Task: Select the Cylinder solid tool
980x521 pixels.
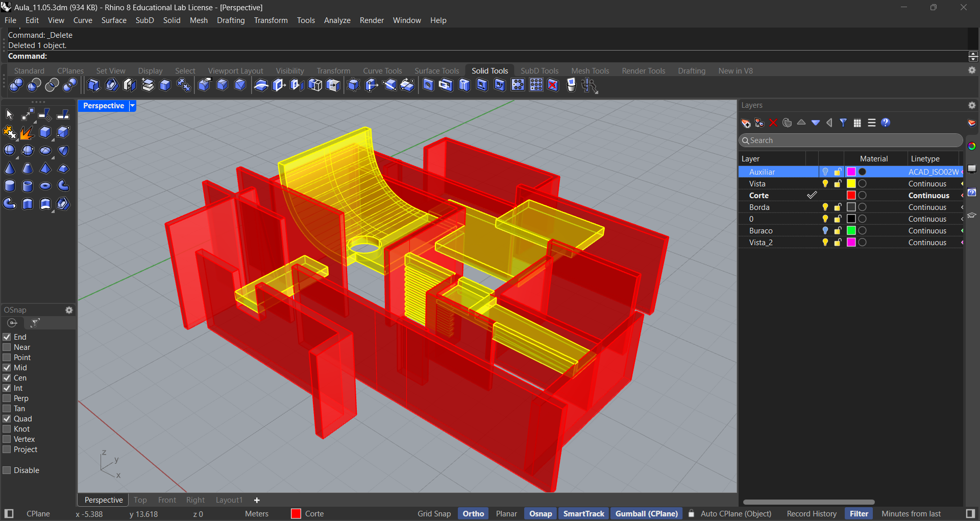Action: [9, 186]
